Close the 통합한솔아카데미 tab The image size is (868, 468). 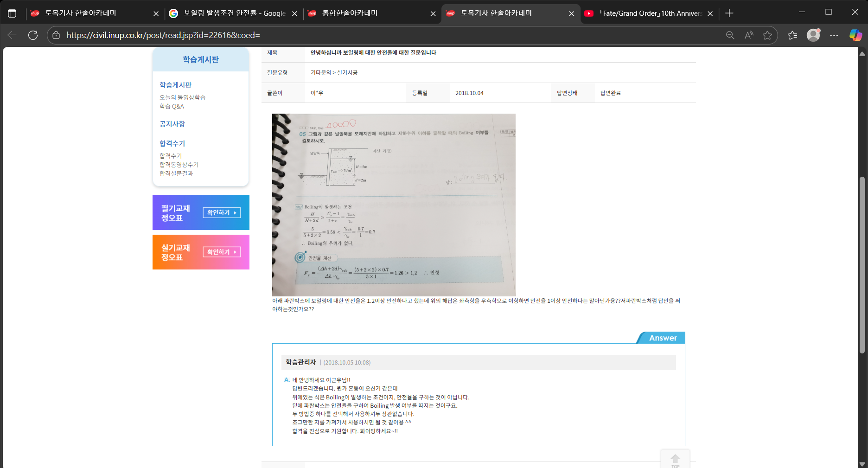click(433, 13)
